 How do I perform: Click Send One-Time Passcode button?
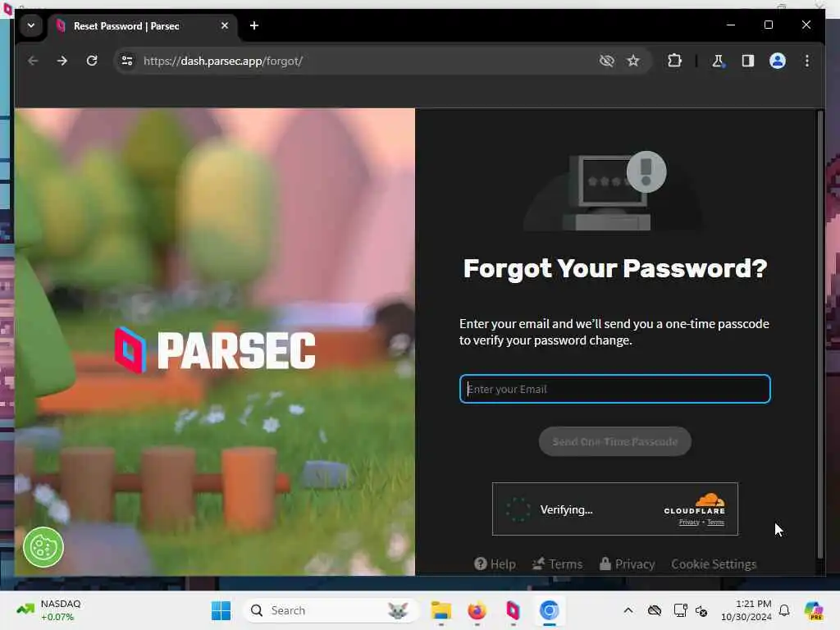point(615,441)
